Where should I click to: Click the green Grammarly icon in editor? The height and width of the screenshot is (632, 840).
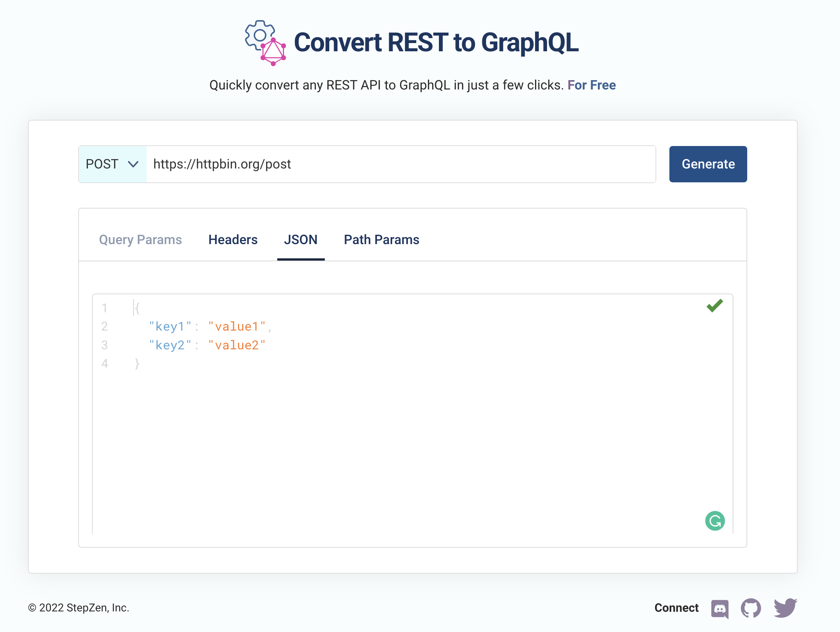tap(715, 521)
